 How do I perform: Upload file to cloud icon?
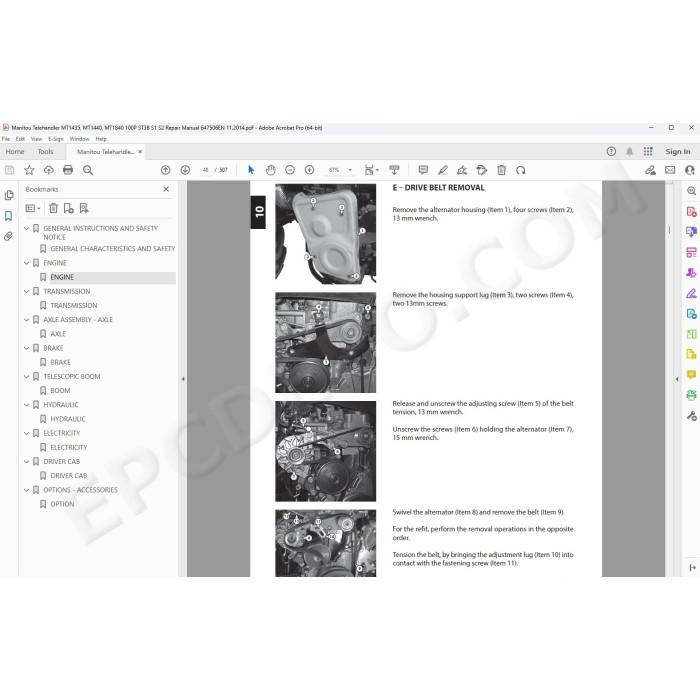tap(49, 170)
